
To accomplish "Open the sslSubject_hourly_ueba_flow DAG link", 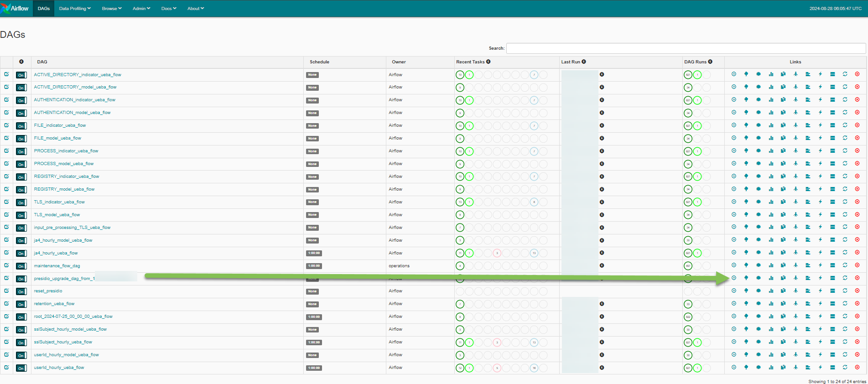I will (63, 342).
